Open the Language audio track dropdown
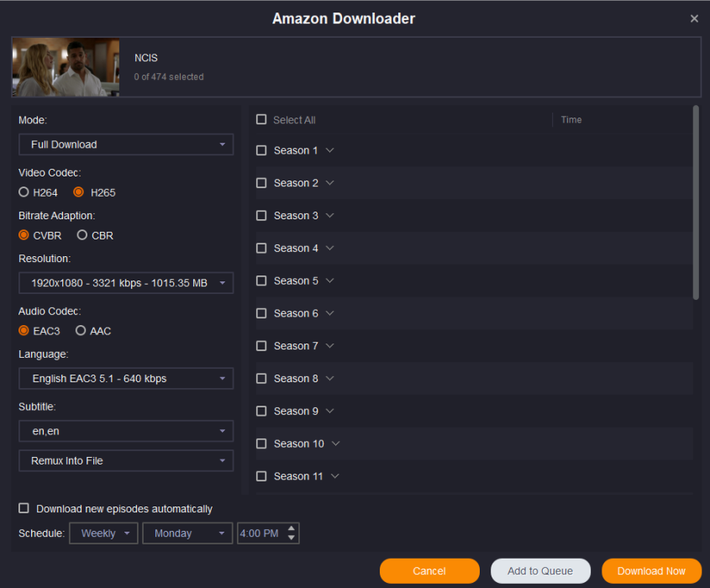This screenshot has width=710, height=588. pos(126,379)
